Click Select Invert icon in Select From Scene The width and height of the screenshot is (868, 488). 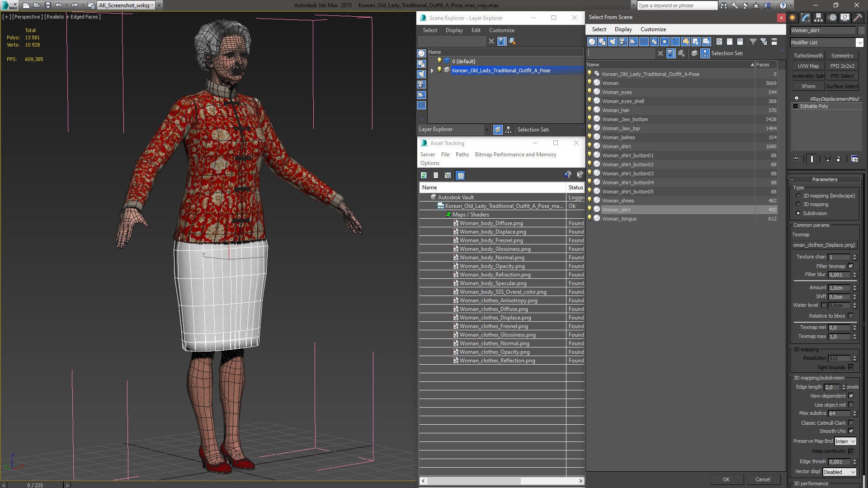[x=740, y=42]
